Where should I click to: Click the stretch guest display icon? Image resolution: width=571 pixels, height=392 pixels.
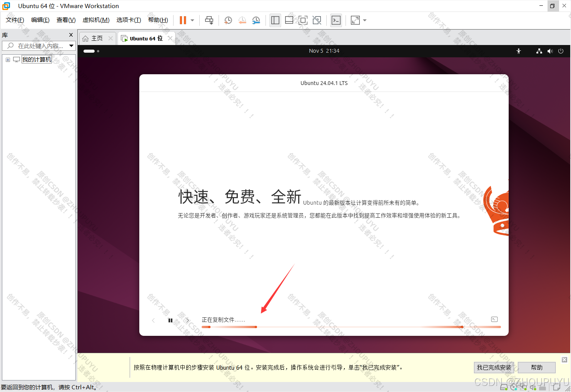(355, 20)
